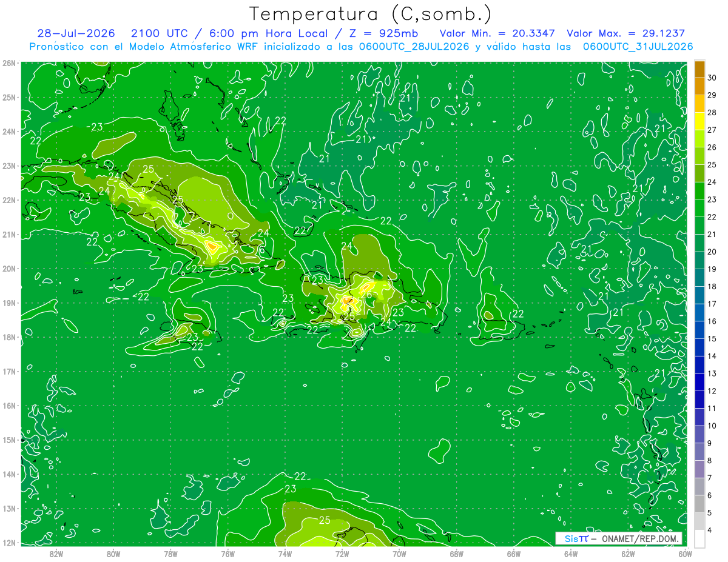Click the color scale value '7'

(710, 478)
